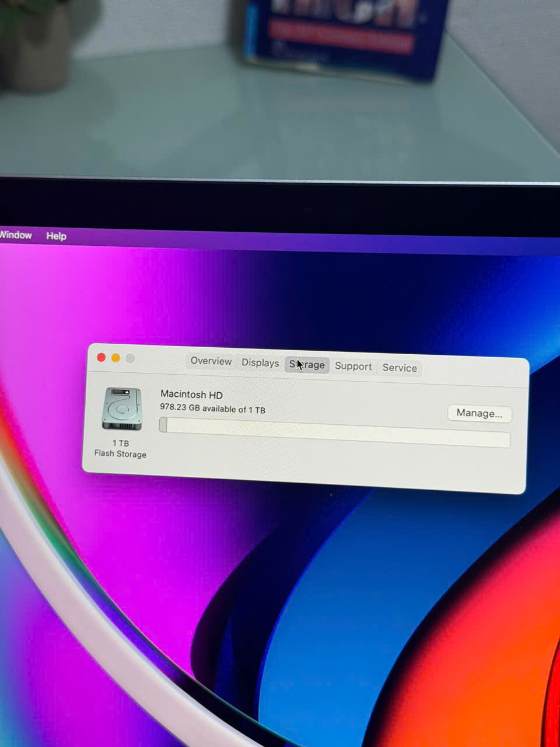Click the 1 TB Flash Storage label

click(120, 449)
